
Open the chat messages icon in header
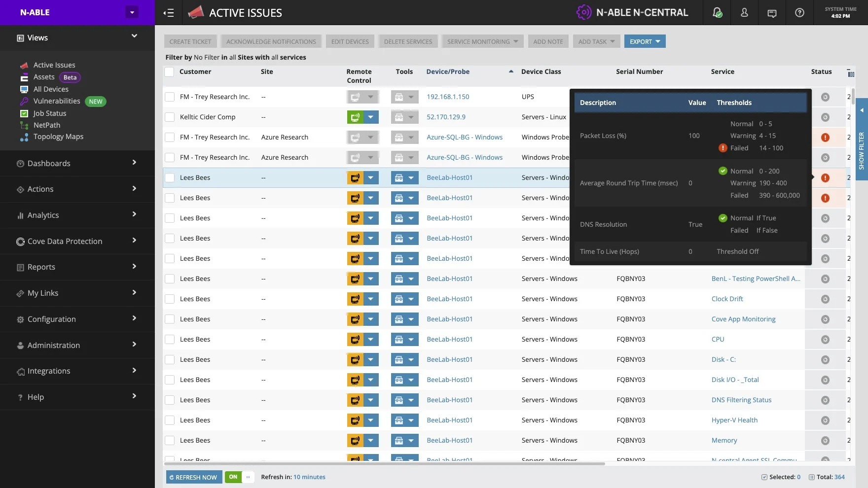click(x=772, y=13)
